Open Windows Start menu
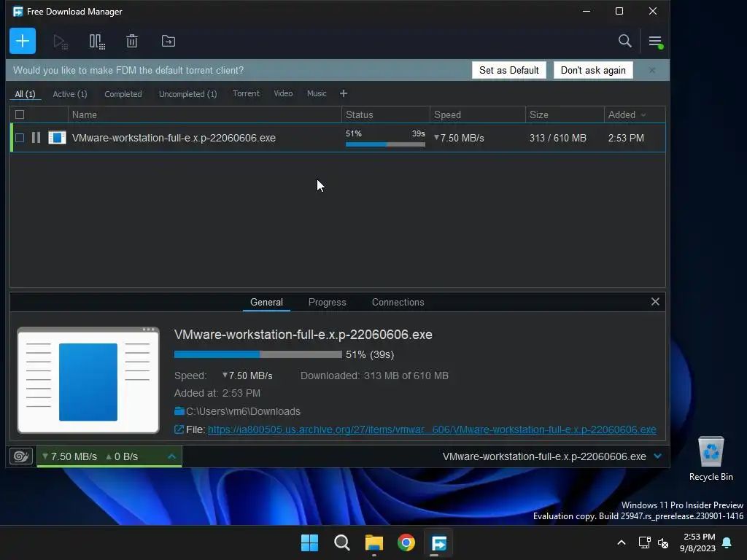This screenshot has height=560, width=747. tap(309, 542)
